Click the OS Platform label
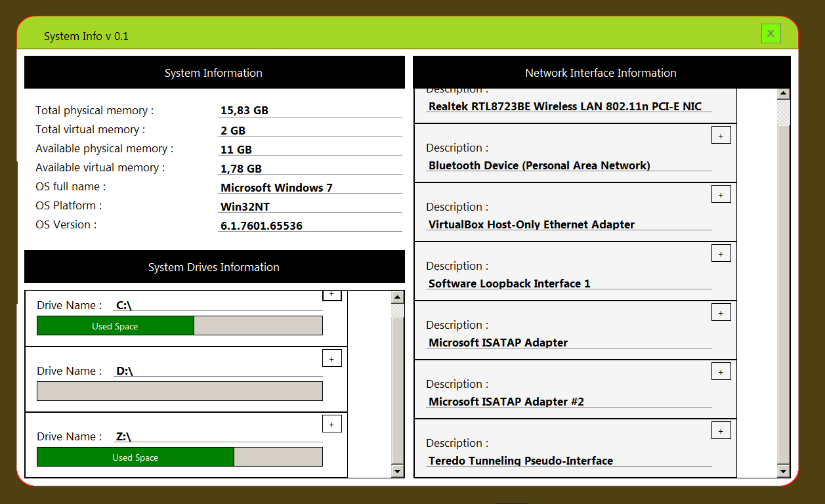 (69, 205)
